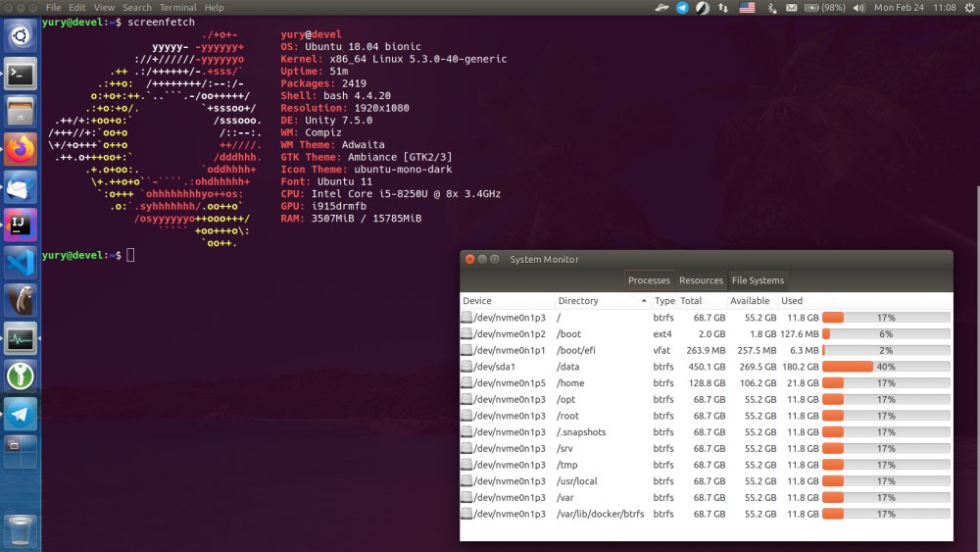
Task: Open the Bluetooth indicator menu
Action: pyautogui.click(x=772, y=8)
